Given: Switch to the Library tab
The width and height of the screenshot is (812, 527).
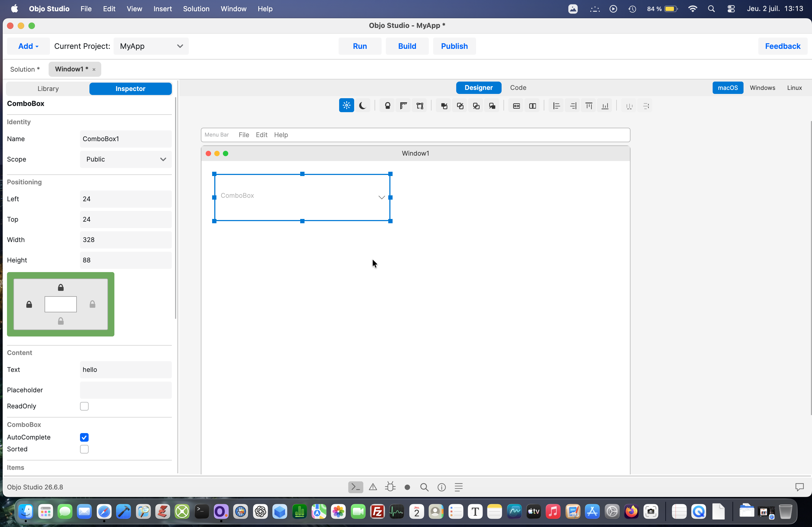Looking at the screenshot, I should 48,89.
